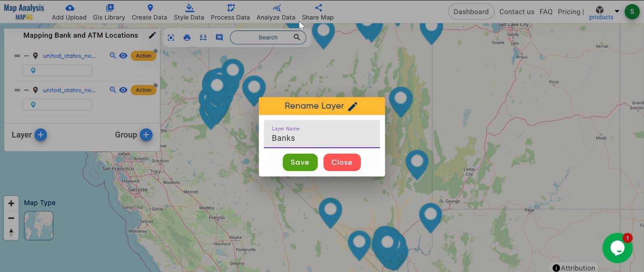644x272 pixels.
Task: Grab the first layer's reorder handle
Action: coord(17,56)
